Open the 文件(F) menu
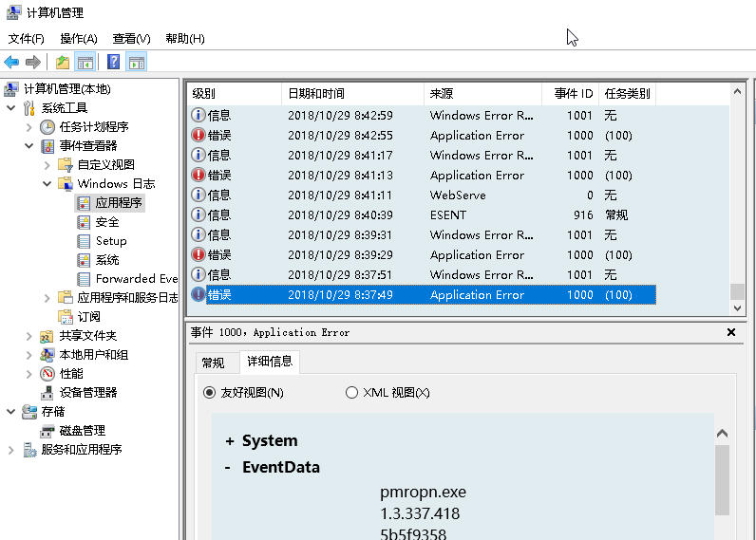Image resolution: width=756 pixels, height=540 pixels. [x=26, y=39]
